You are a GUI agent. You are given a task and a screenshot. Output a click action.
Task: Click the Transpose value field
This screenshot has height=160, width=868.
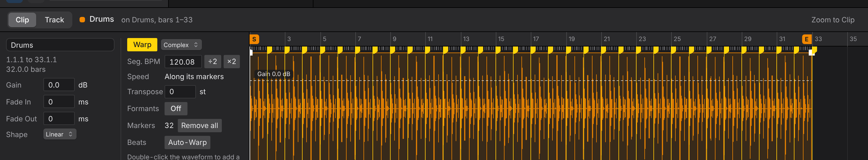tap(180, 91)
